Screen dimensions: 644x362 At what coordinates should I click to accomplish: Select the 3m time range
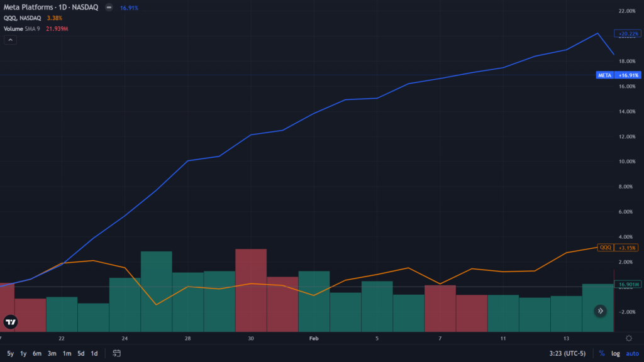52,353
